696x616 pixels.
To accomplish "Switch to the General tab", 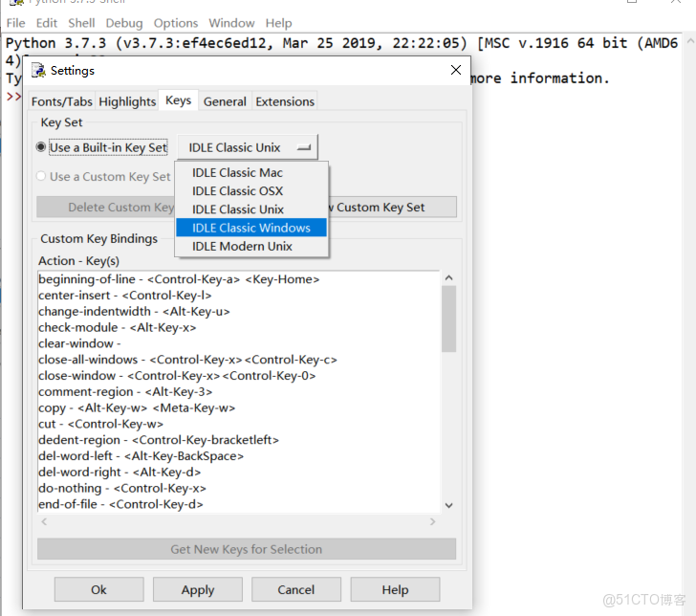I will [225, 101].
